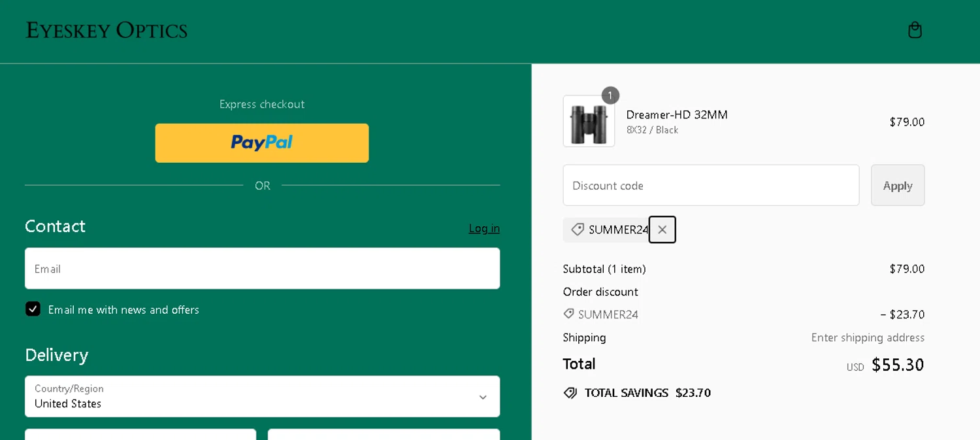
Task: Click the tag icon beside SUMMER24 order discount
Action: click(x=568, y=314)
